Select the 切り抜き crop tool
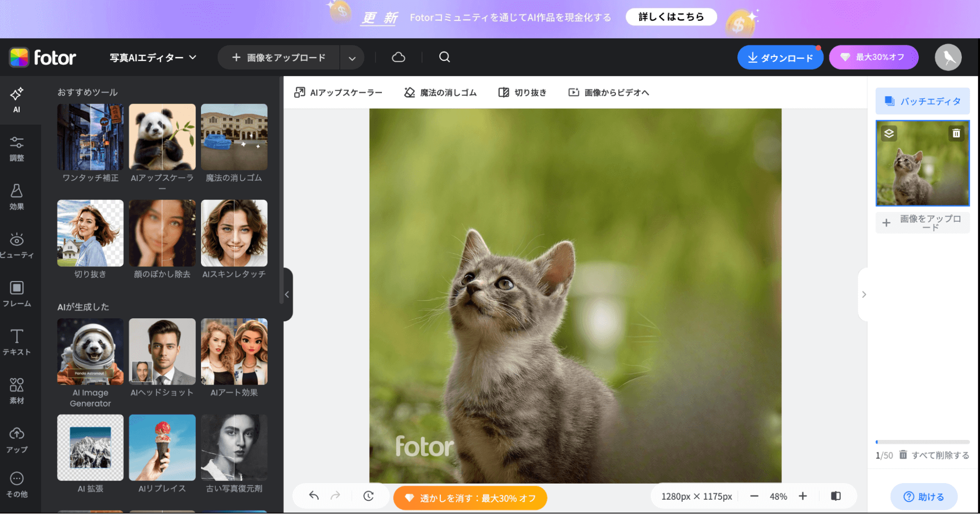Viewport: 980px width, 514px height. pos(522,92)
